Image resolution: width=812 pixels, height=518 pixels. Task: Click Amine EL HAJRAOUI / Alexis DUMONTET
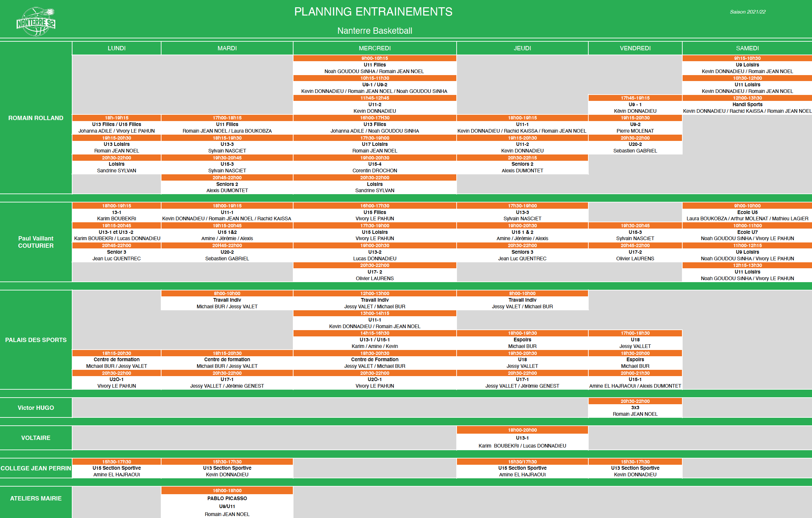point(635,386)
